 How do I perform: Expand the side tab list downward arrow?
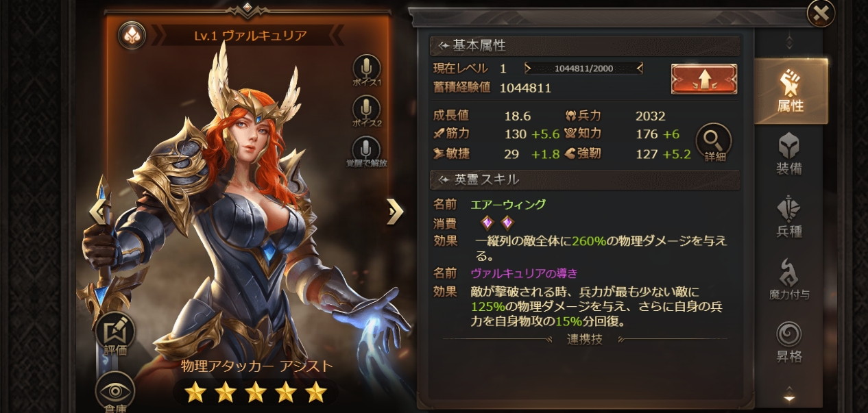click(x=789, y=395)
